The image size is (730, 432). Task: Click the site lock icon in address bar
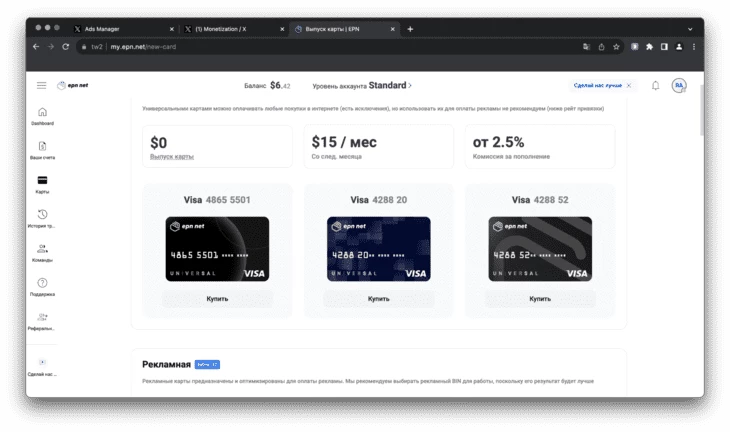click(x=84, y=47)
